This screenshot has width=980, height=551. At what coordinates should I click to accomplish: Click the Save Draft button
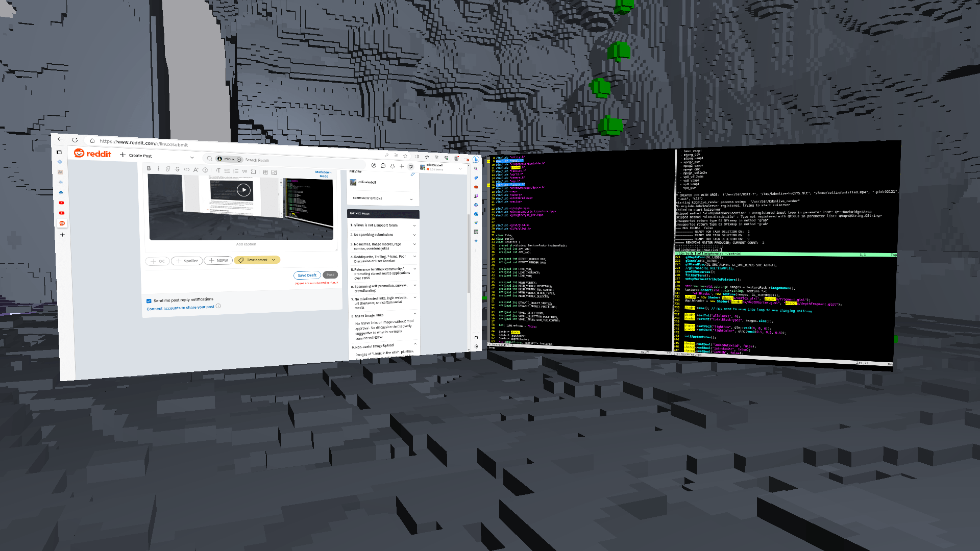click(307, 275)
